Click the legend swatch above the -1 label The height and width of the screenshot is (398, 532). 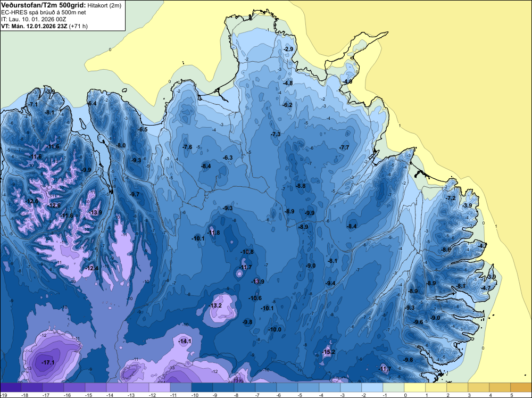point(394,387)
